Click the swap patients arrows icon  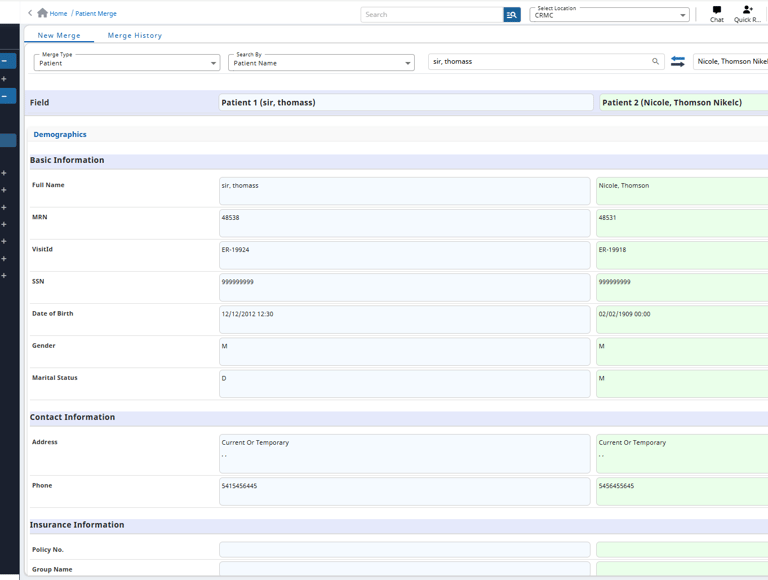point(678,62)
